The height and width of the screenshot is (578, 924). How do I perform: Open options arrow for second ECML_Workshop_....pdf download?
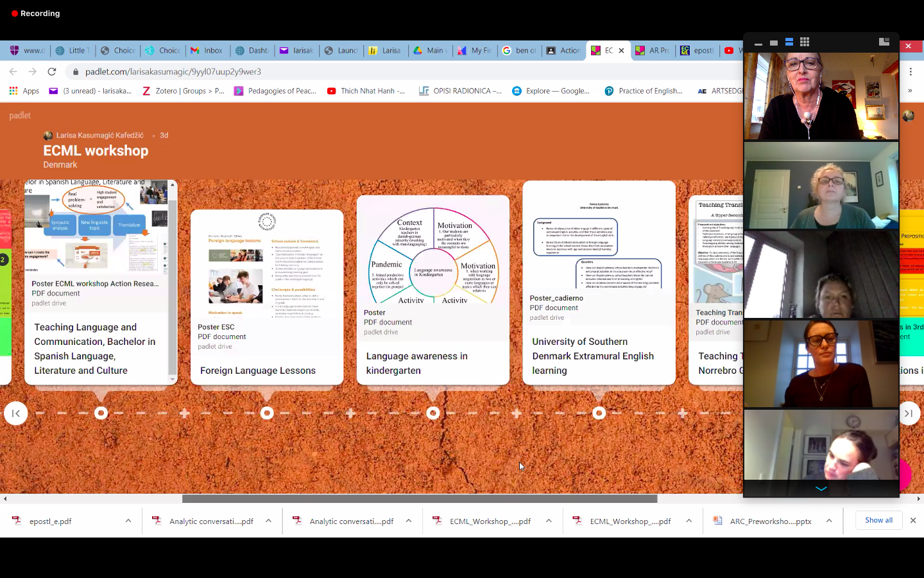point(689,521)
